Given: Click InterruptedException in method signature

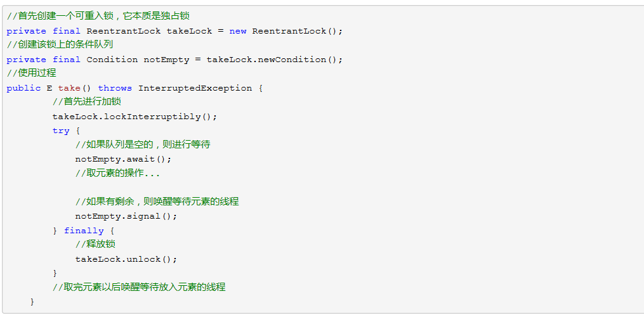Looking at the screenshot, I should 195,89.
